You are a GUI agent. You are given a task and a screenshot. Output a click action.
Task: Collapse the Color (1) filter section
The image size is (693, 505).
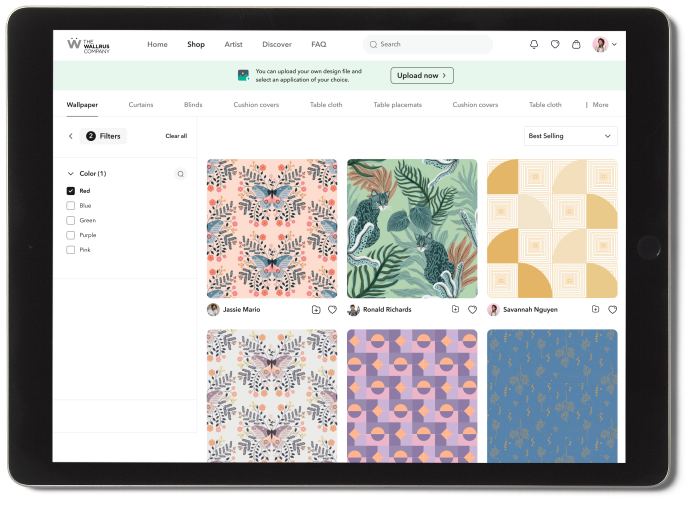(71, 174)
